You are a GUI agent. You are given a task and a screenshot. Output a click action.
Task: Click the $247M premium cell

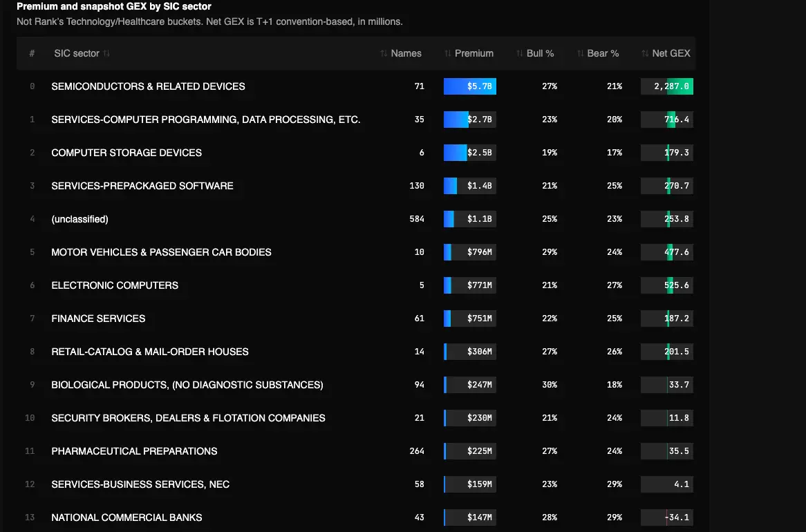click(x=470, y=385)
